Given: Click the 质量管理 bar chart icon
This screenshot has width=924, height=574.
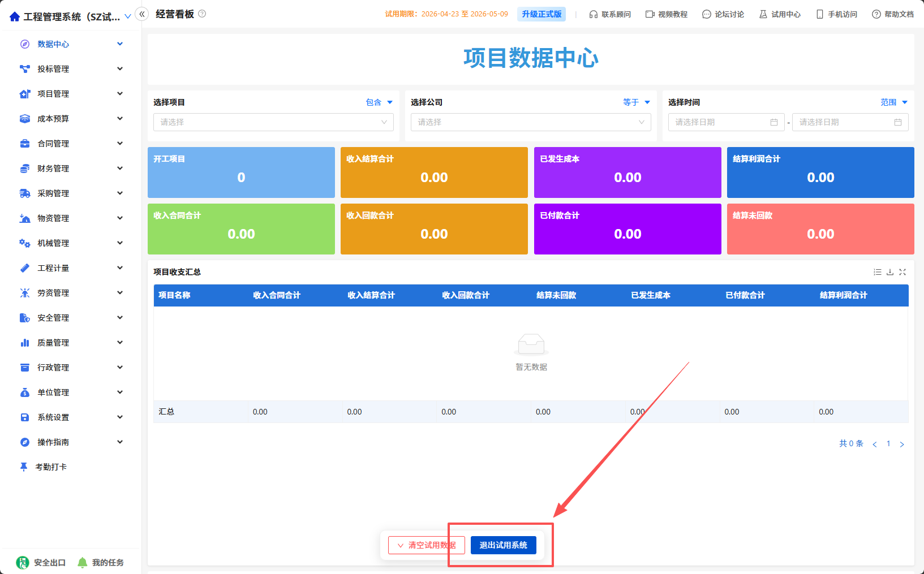Looking at the screenshot, I should pos(25,343).
